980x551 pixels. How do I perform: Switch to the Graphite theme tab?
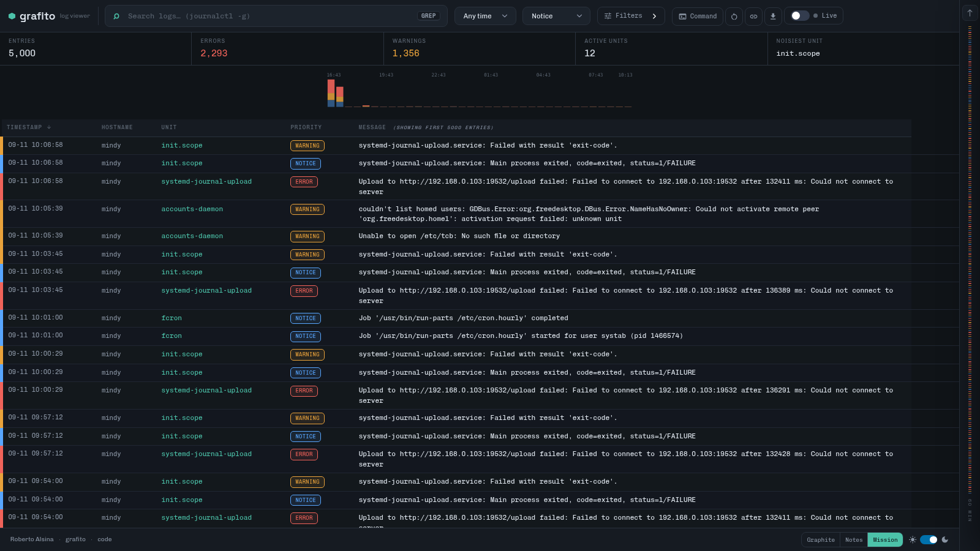(821, 540)
